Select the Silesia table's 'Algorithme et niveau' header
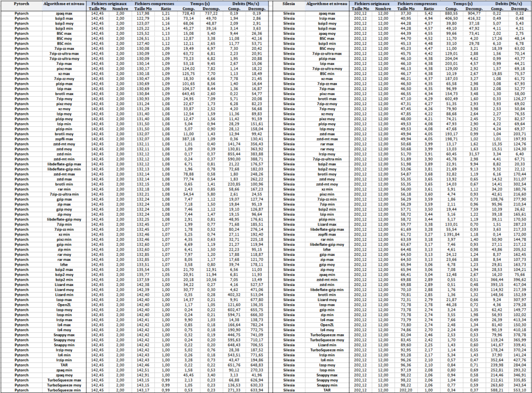The width and height of the screenshot is (532, 393). point(327,4)
